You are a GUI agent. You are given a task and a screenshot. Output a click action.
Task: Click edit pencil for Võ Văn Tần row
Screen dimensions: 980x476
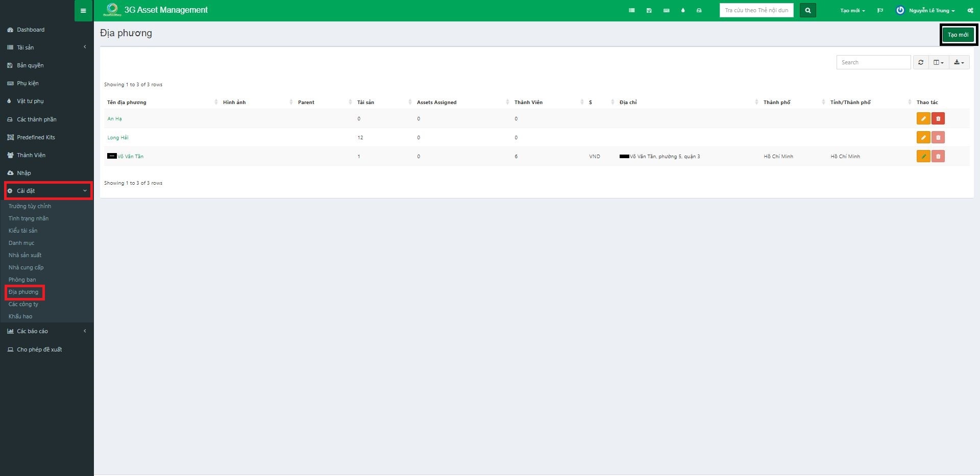(x=923, y=157)
